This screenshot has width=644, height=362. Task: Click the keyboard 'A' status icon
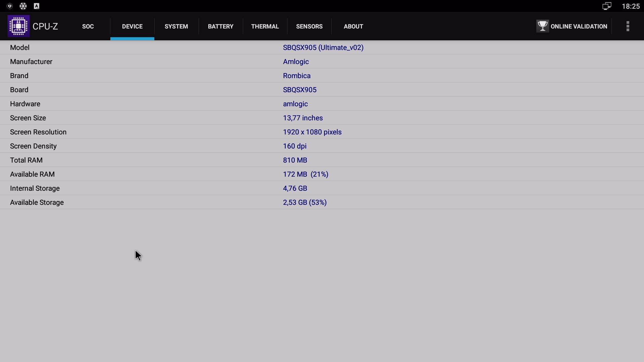(x=37, y=6)
